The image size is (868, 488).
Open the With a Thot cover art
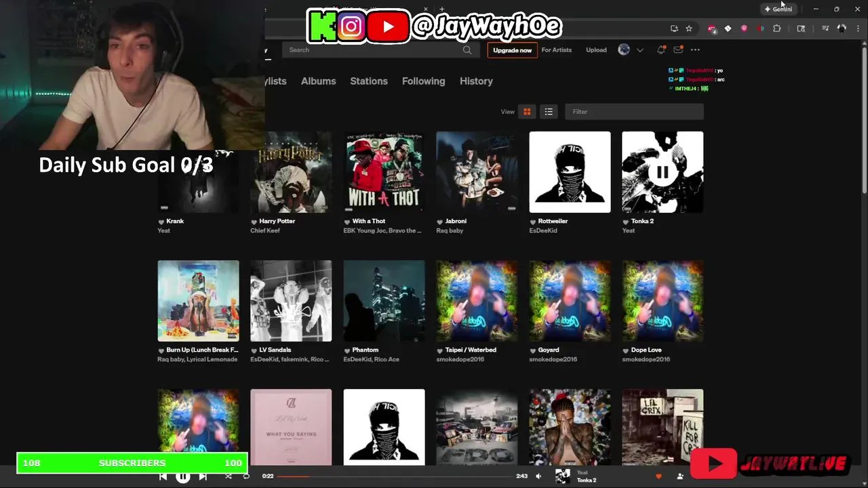click(x=384, y=172)
